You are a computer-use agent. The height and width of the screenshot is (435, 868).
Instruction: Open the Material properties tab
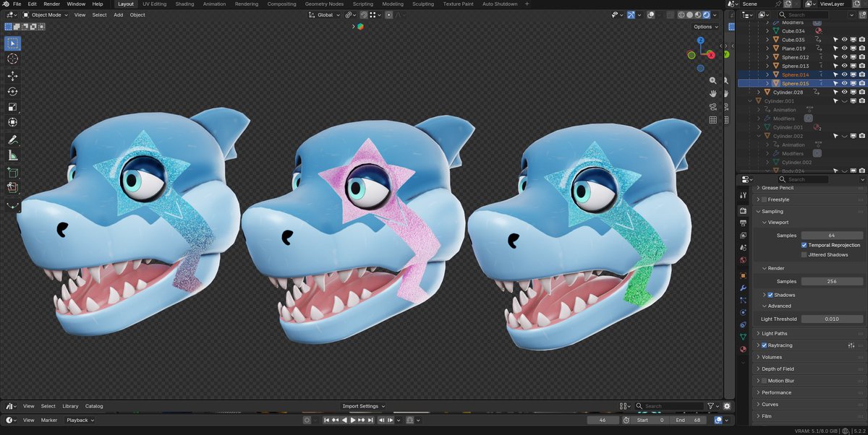click(743, 349)
